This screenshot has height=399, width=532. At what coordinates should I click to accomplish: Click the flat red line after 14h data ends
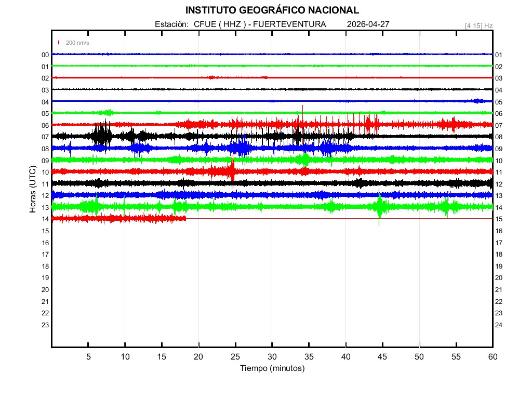pos(338,219)
